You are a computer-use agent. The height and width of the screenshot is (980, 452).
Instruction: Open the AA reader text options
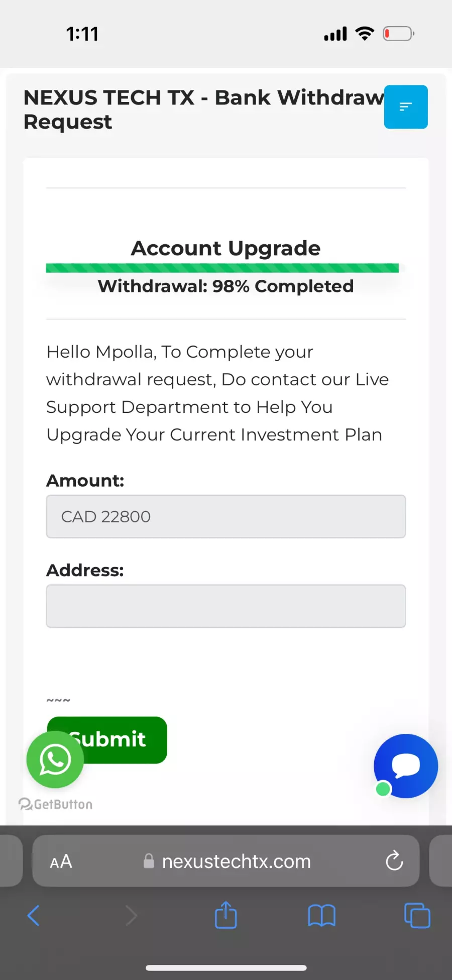(x=61, y=861)
